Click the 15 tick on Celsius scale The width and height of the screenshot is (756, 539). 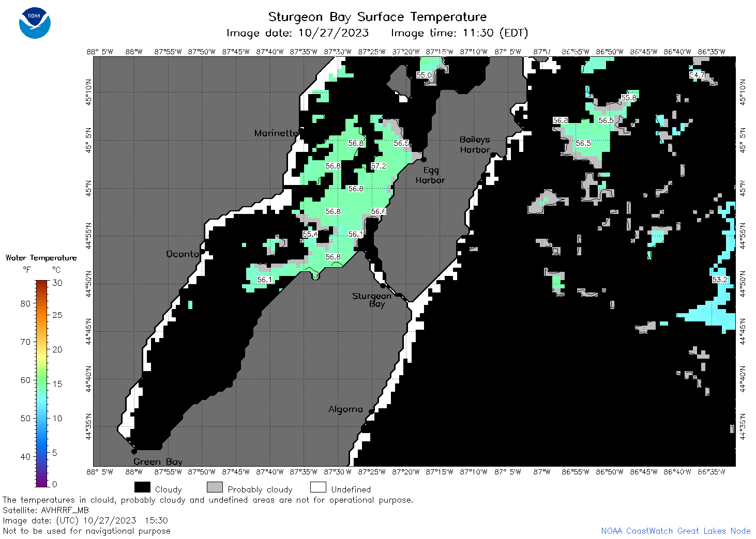tap(57, 383)
